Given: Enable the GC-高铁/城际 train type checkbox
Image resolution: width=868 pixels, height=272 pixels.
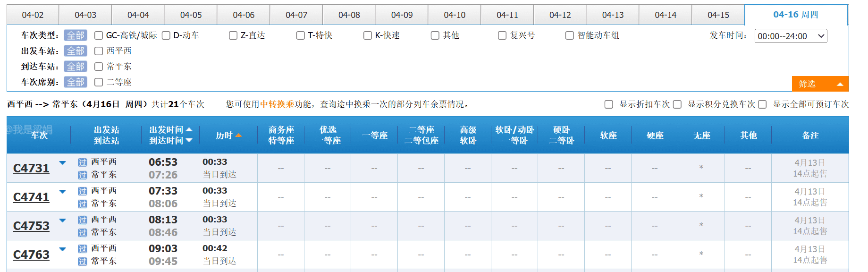Looking at the screenshot, I should pyautogui.click(x=99, y=35).
